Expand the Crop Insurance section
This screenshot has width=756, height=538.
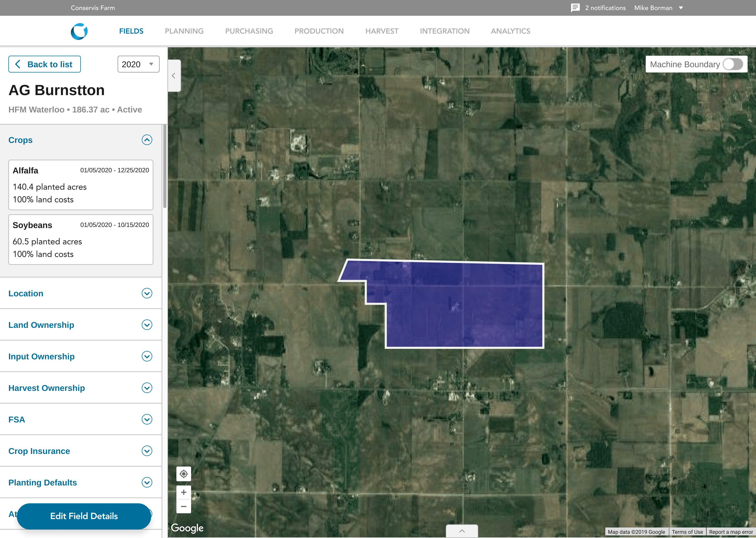147,451
